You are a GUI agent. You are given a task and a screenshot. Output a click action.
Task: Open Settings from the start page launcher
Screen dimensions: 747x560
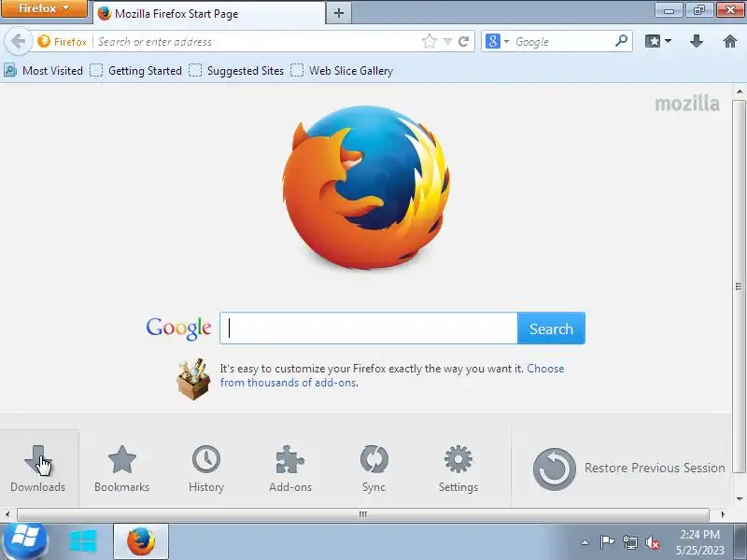click(x=458, y=469)
